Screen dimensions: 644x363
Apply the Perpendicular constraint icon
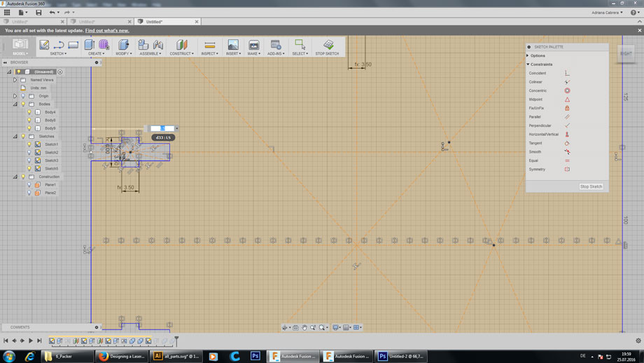[567, 125]
